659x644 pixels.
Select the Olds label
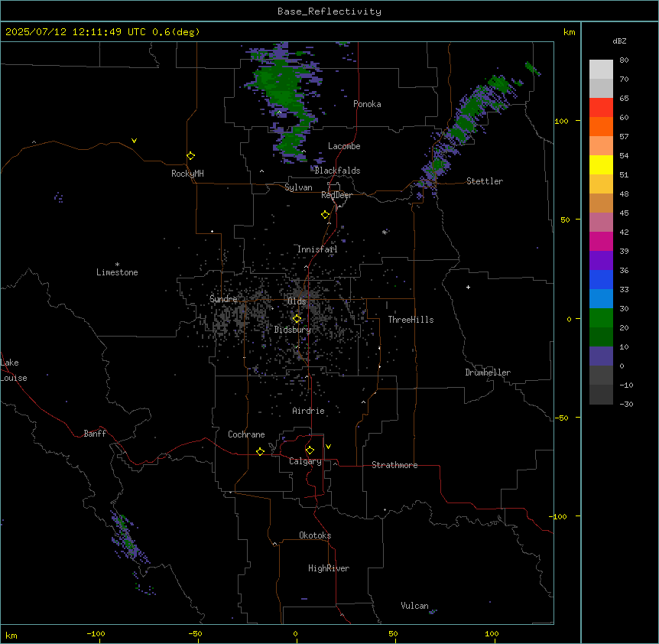coord(297,301)
